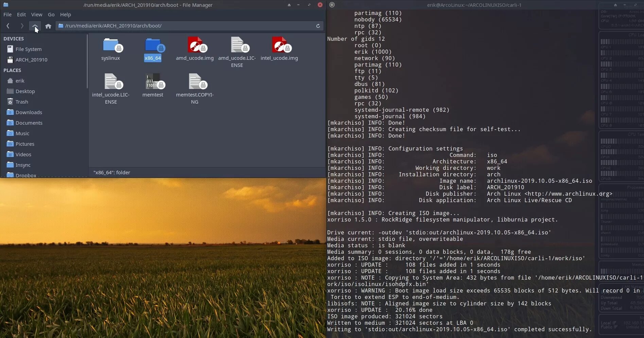Click the 'Image name:' line in terminal
Screen dimensions: 644x338
tap(459, 181)
